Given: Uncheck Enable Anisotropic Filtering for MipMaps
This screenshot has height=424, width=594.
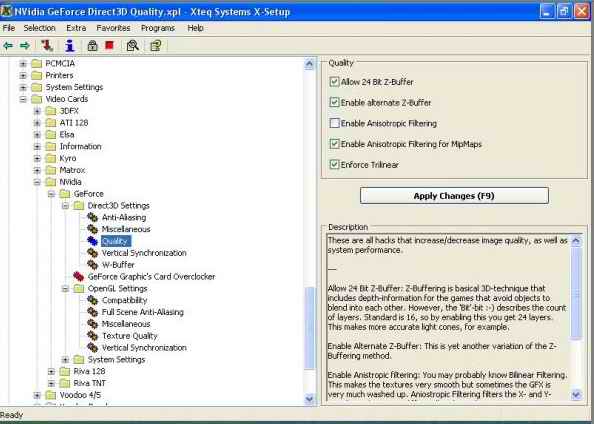Looking at the screenshot, I should tap(334, 144).
